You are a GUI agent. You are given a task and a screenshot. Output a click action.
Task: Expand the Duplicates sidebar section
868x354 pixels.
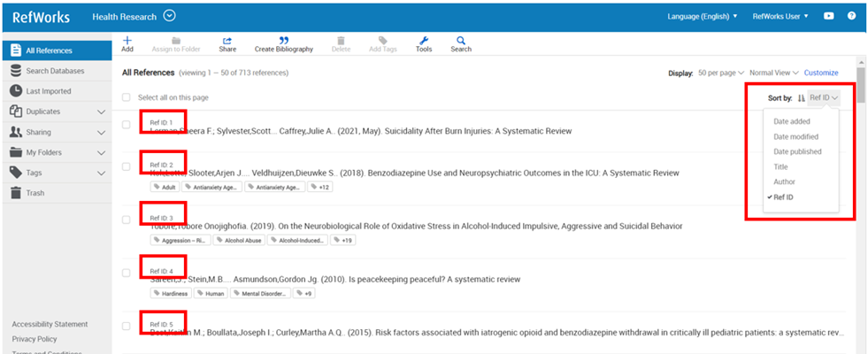tap(101, 112)
